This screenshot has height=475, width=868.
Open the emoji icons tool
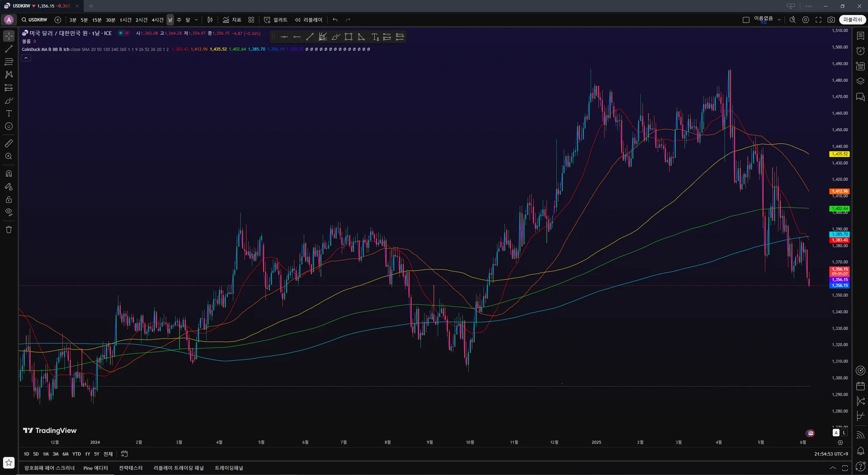[x=9, y=127]
